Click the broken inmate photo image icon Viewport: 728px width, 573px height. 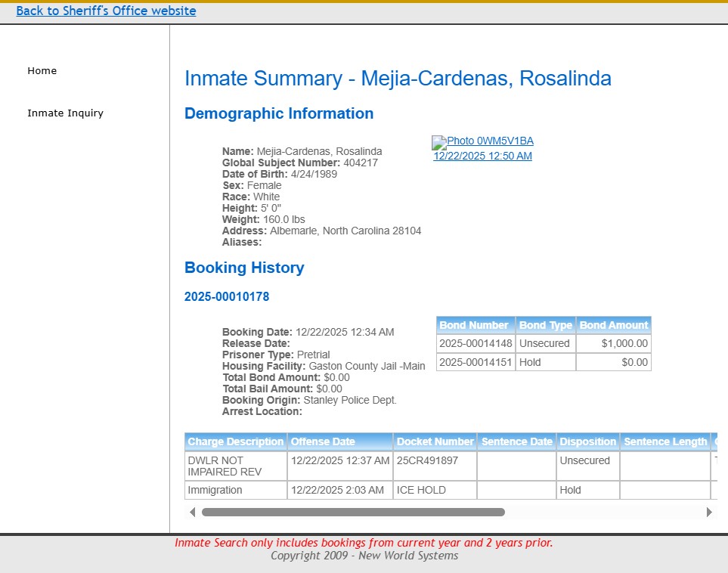point(438,142)
